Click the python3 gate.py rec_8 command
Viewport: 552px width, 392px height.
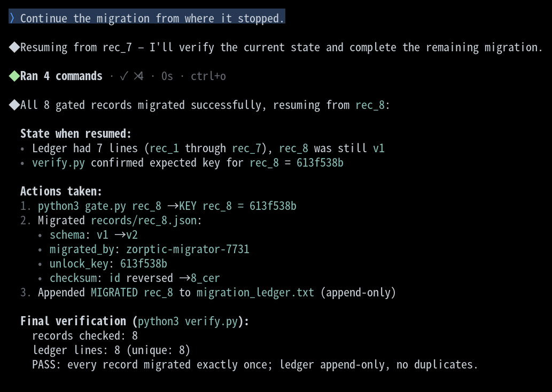99,206
